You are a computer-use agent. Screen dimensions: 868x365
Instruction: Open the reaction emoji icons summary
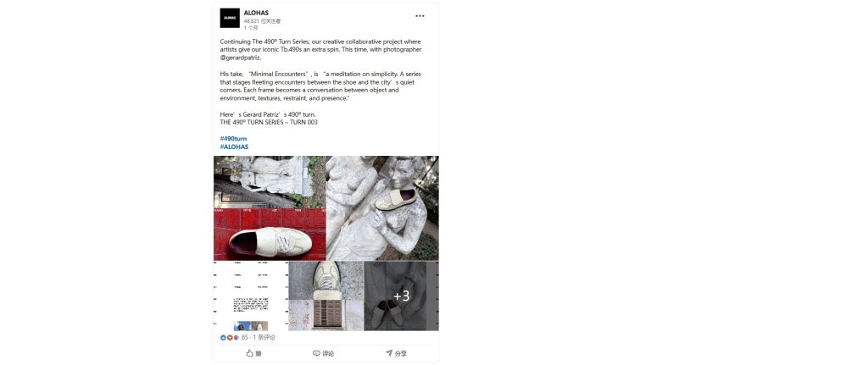(230, 337)
